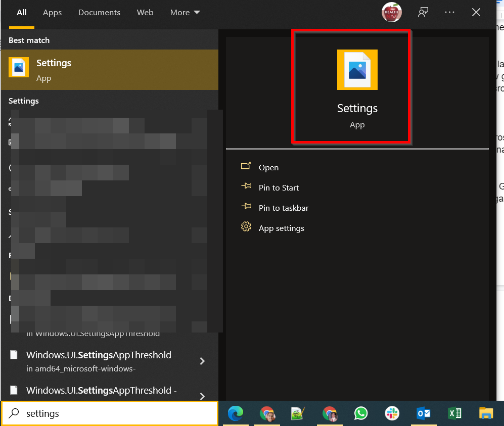This screenshot has height=426, width=504.
Task: Open Slack from the taskbar
Action: click(x=392, y=413)
